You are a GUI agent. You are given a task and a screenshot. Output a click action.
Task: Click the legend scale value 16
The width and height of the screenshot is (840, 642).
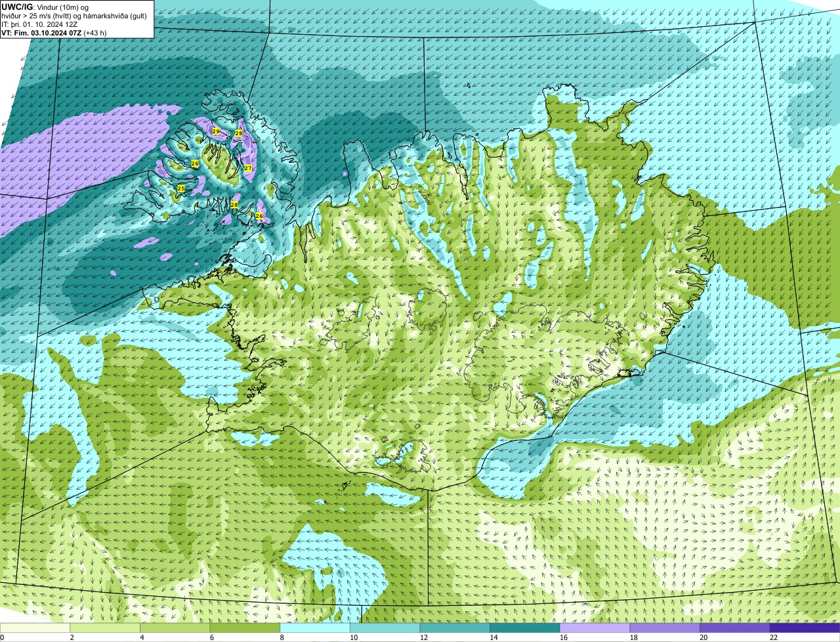(x=564, y=637)
